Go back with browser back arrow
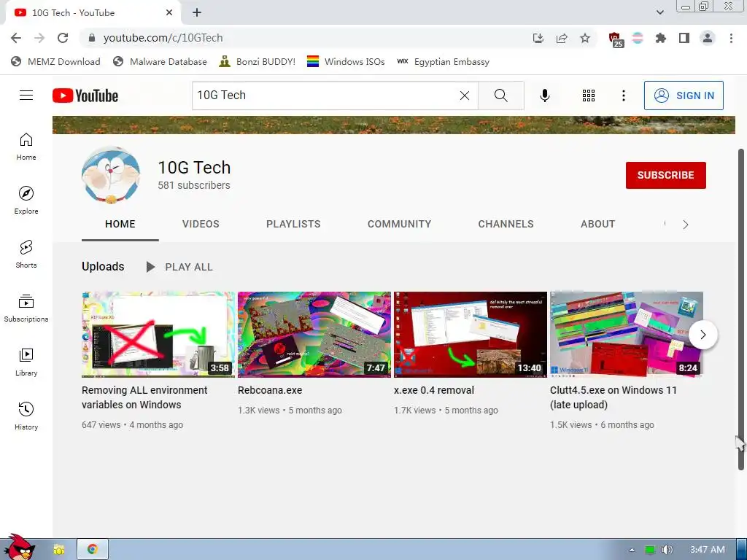 click(x=16, y=38)
